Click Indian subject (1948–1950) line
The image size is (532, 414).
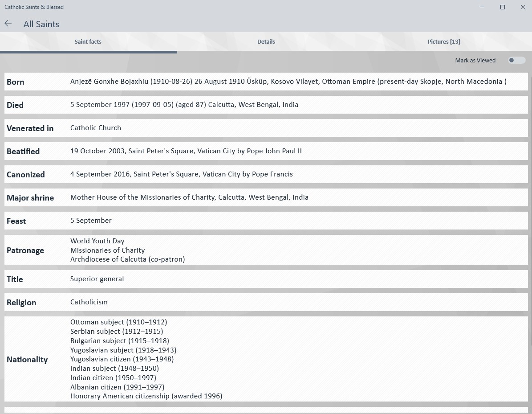(115, 368)
